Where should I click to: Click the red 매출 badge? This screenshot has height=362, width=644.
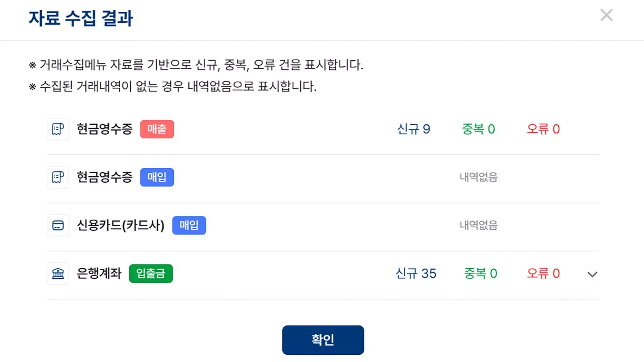point(157,129)
